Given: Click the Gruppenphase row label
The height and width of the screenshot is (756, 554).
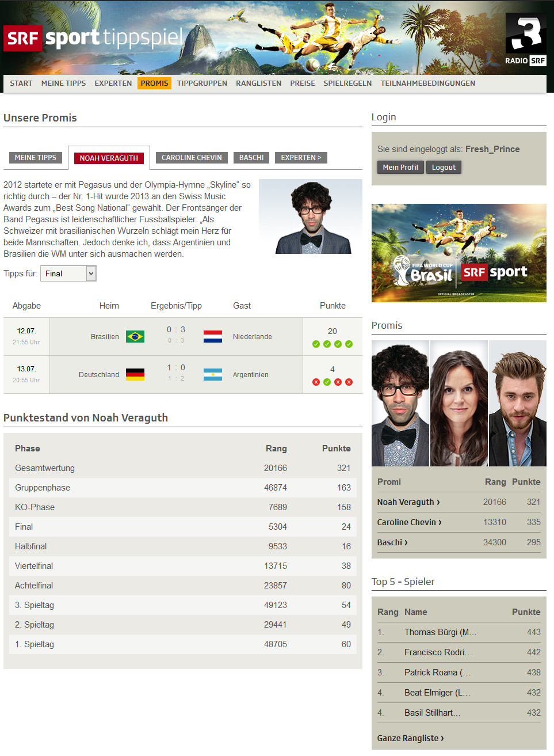Looking at the screenshot, I should pos(43,488).
